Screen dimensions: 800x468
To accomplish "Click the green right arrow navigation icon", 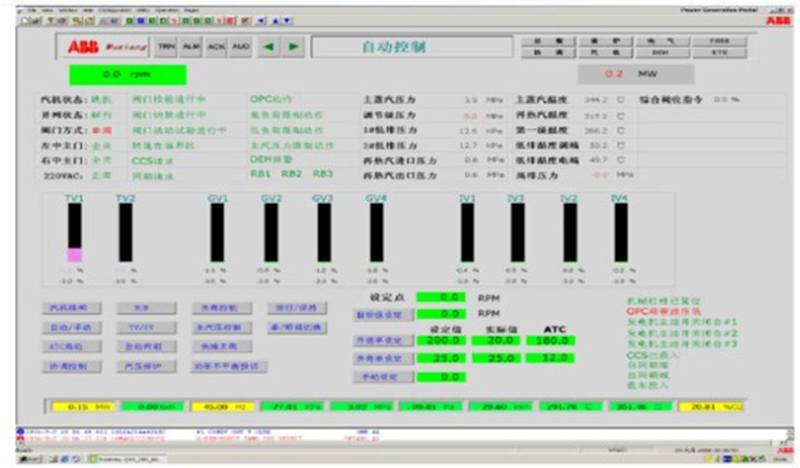I will 293,47.
